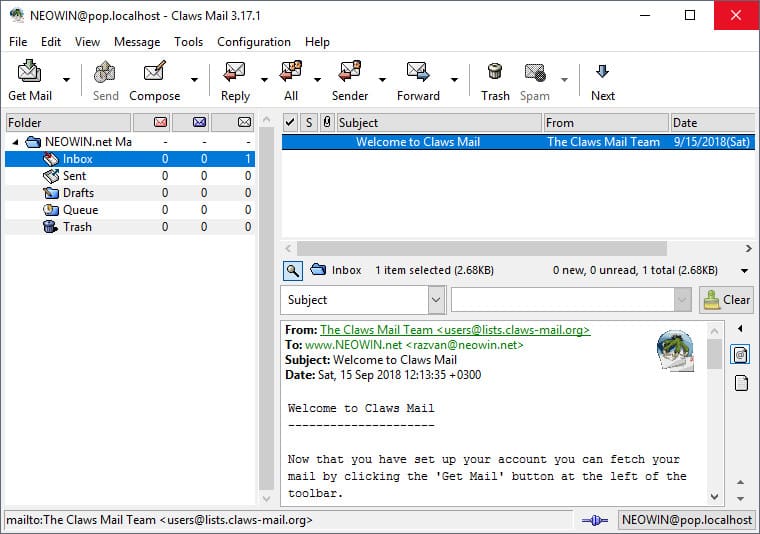Click the new messages column header icon

[x=160, y=122]
